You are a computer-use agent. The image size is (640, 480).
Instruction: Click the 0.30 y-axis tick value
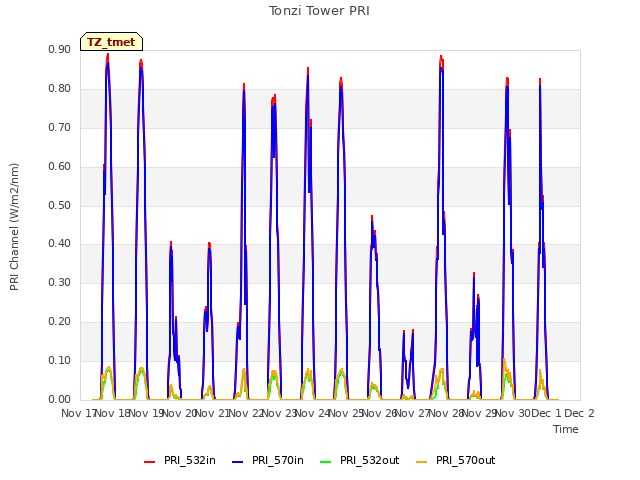point(60,282)
